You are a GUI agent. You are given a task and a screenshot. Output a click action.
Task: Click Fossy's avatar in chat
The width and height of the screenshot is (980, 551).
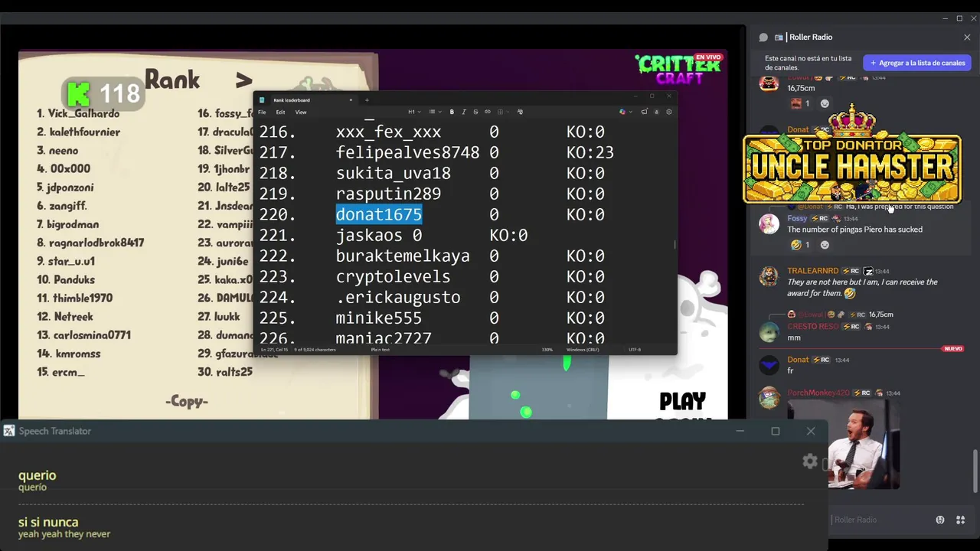(769, 223)
